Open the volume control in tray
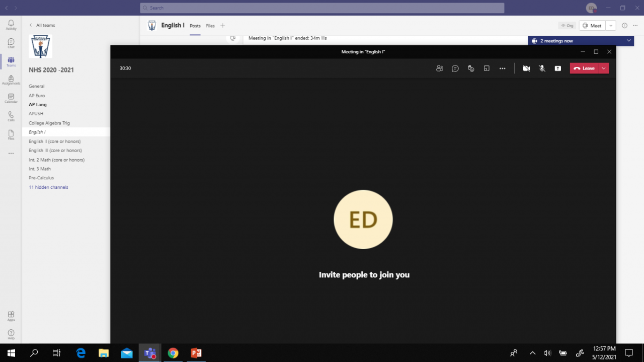 coord(547,353)
